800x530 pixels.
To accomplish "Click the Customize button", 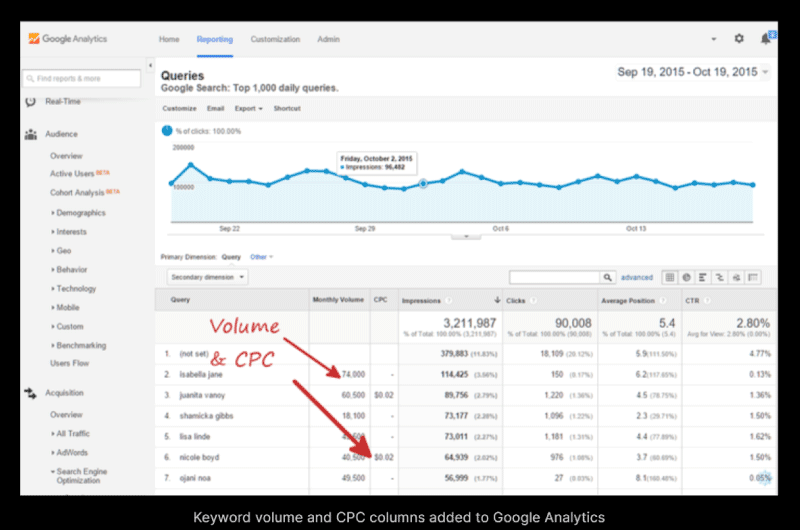I will pos(179,108).
